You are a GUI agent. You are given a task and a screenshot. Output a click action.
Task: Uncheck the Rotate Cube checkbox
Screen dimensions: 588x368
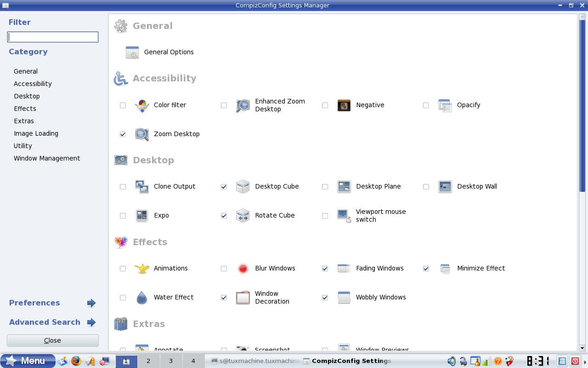click(224, 216)
